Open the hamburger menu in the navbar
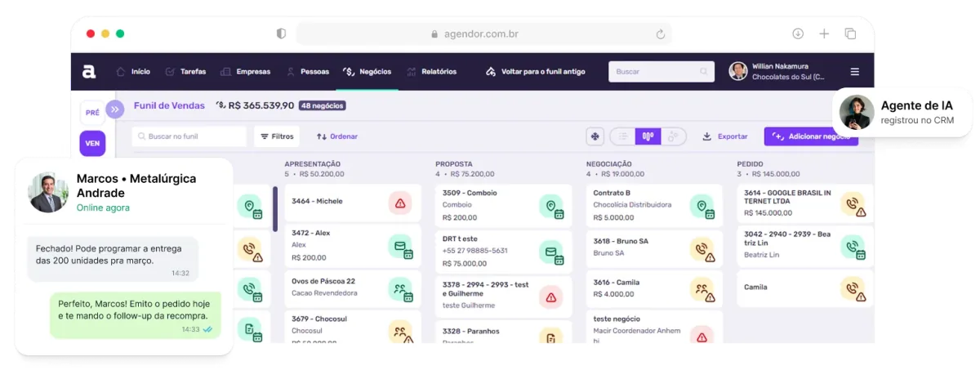 (x=854, y=72)
